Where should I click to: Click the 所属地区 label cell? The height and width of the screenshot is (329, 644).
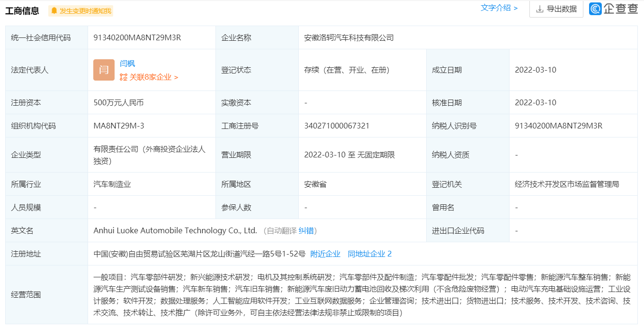pyautogui.click(x=257, y=184)
